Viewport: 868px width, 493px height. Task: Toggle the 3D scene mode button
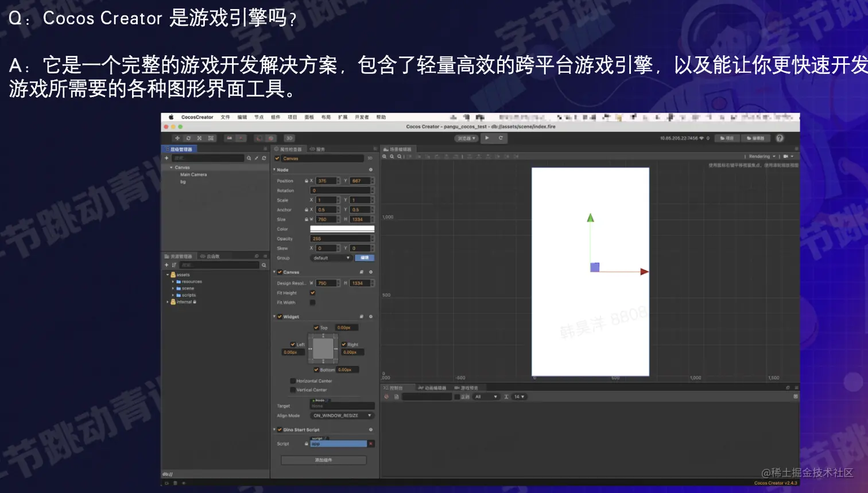pos(289,138)
